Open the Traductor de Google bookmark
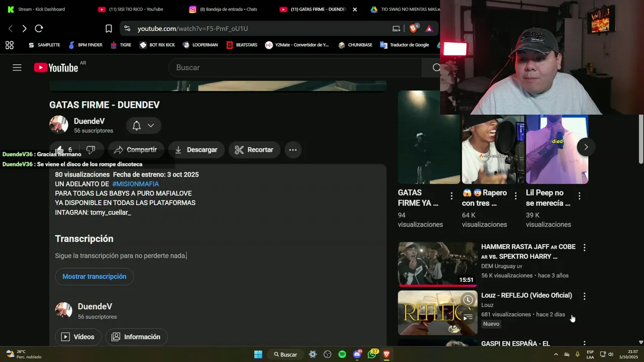 [405, 45]
